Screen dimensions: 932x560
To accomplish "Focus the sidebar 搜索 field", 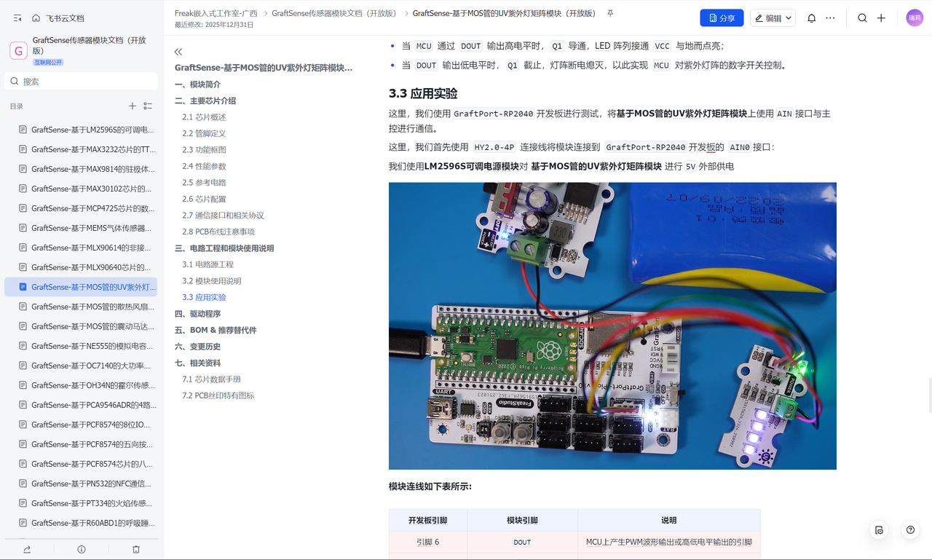I will click(81, 82).
